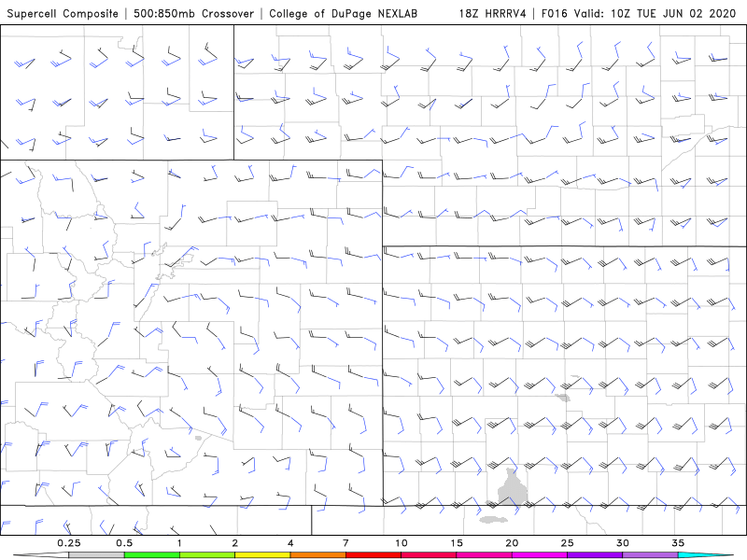Image resolution: width=747 pixels, height=560 pixels.
Task: Click the legend value 30
Action: pos(623,543)
